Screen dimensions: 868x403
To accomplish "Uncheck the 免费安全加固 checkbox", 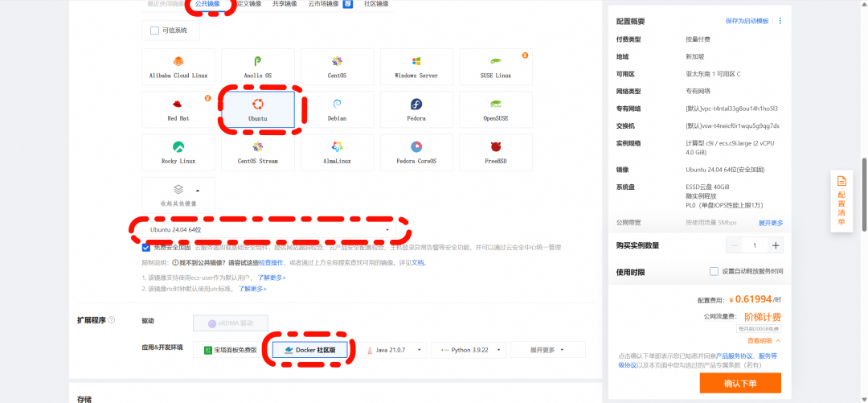I will click(146, 248).
